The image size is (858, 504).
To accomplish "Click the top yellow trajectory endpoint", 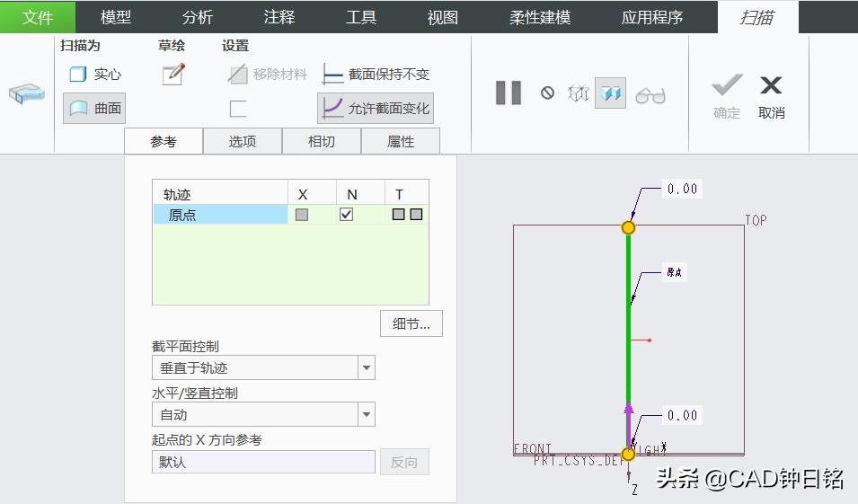I will (x=628, y=227).
